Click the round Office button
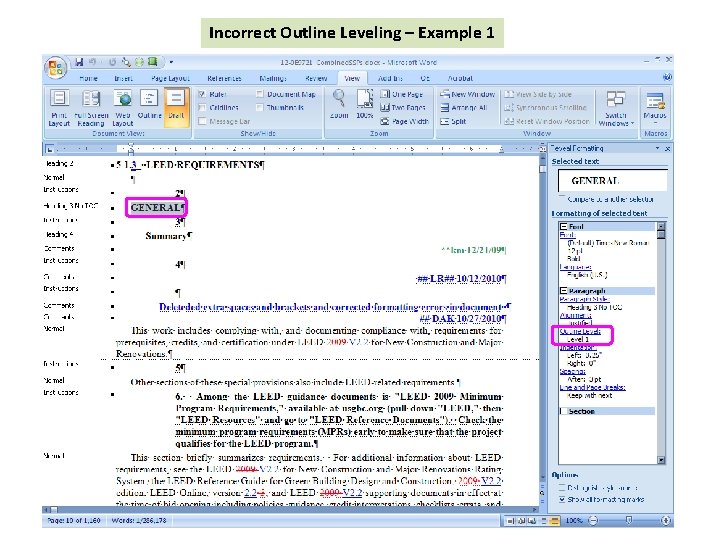This screenshot has width=720, height=540. [56, 68]
